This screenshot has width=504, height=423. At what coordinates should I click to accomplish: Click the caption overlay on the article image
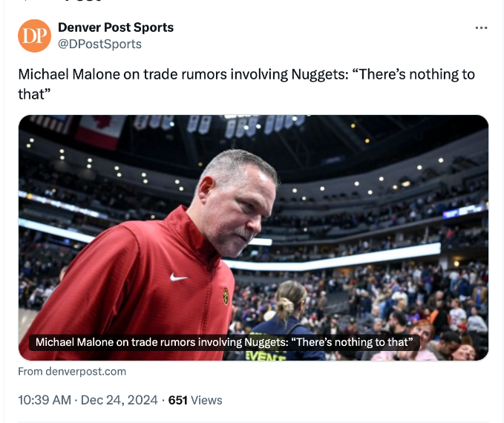tap(224, 342)
